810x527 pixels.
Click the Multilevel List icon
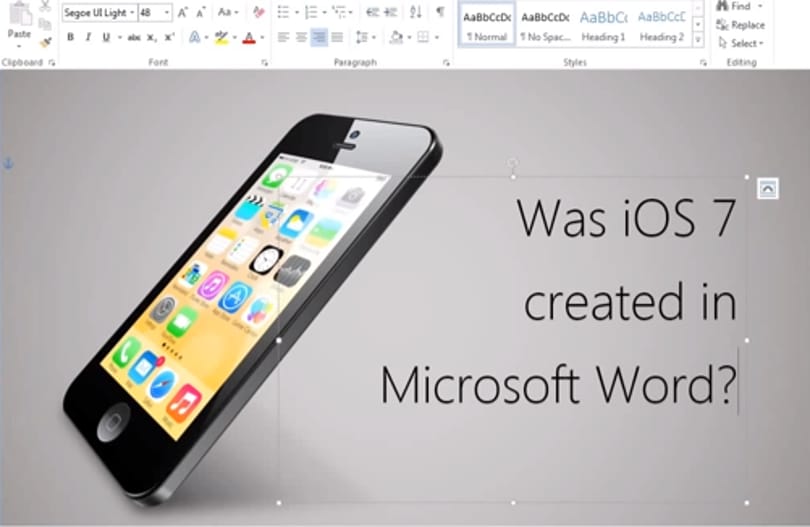point(339,12)
